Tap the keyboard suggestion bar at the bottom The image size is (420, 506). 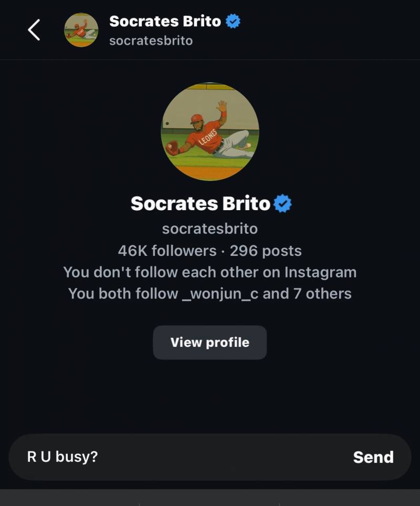210,498
